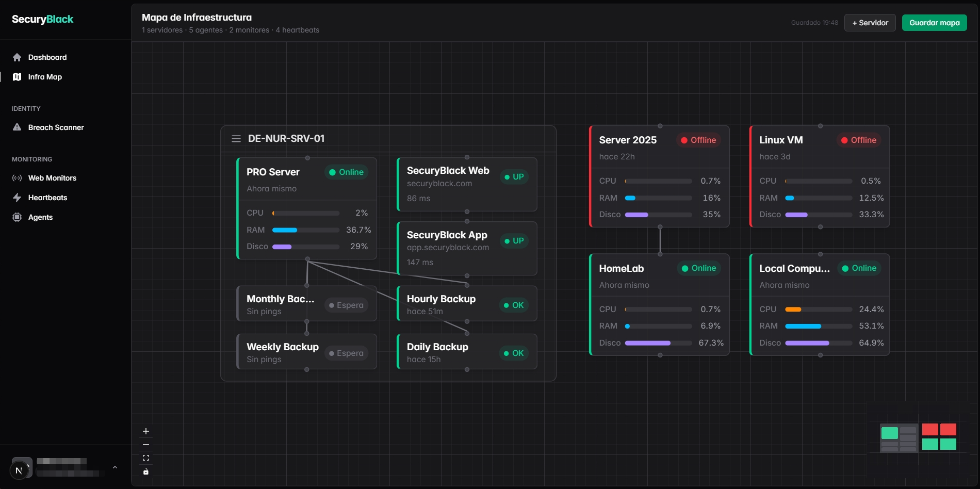Zoom out with the minus control
Screen dimensions: 980x489
point(146,444)
